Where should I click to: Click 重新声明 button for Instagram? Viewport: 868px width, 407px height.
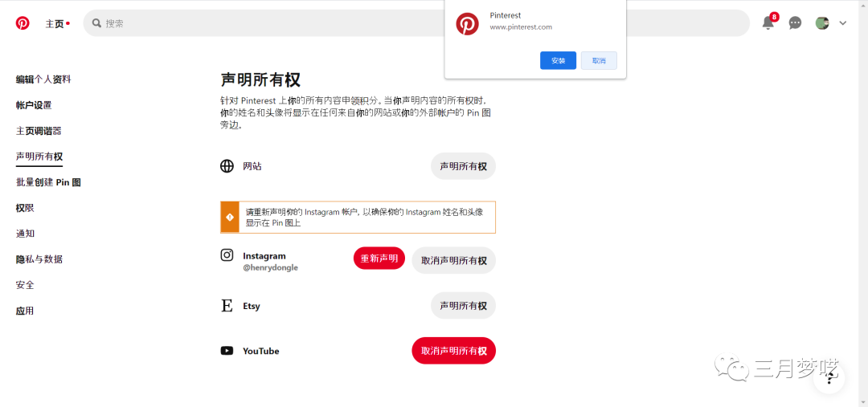coord(379,258)
